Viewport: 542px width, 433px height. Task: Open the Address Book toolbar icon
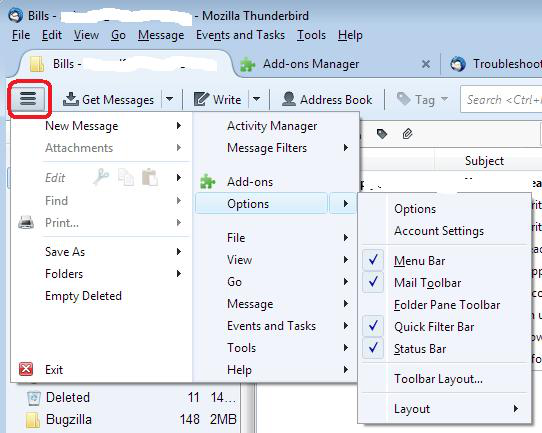point(289,99)
